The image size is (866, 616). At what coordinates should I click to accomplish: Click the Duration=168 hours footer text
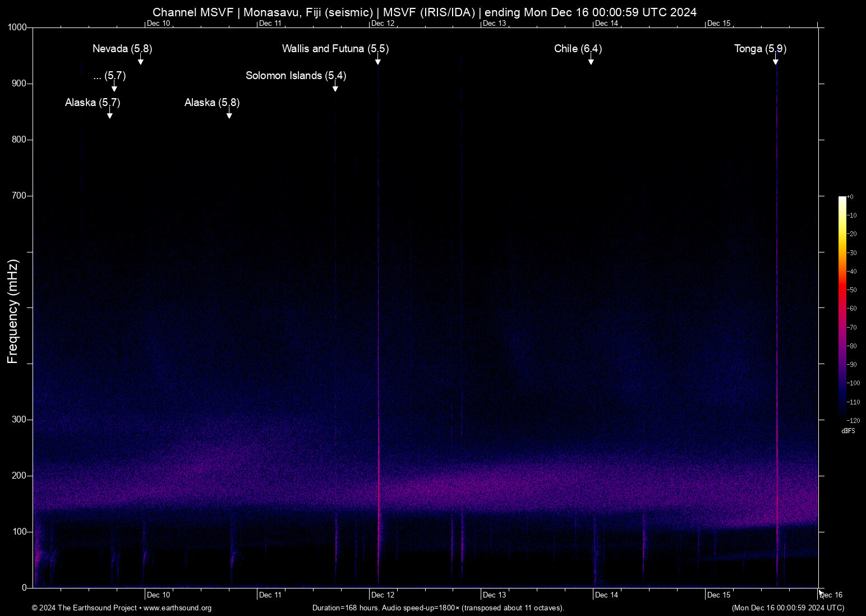438,608
